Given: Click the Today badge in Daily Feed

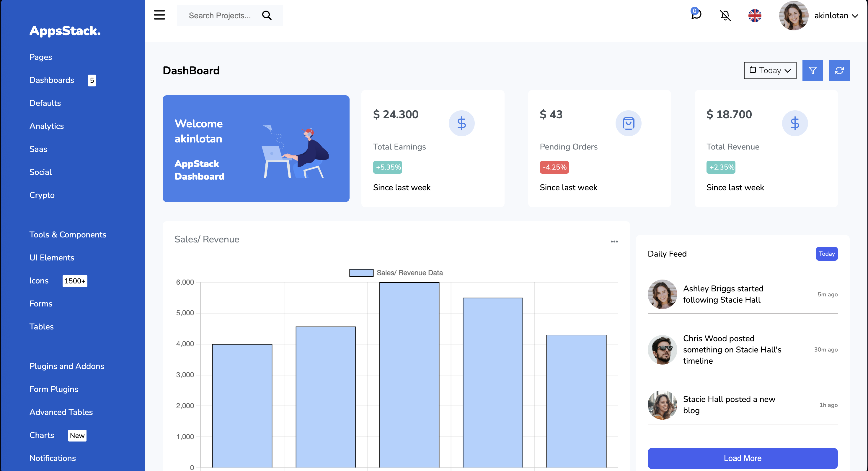Looking at the screenshot, I should [x=827, y=254].
